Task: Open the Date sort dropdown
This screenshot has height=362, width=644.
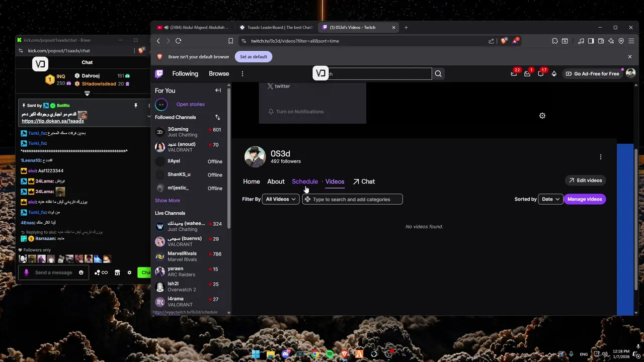Action: pos(550,199)
